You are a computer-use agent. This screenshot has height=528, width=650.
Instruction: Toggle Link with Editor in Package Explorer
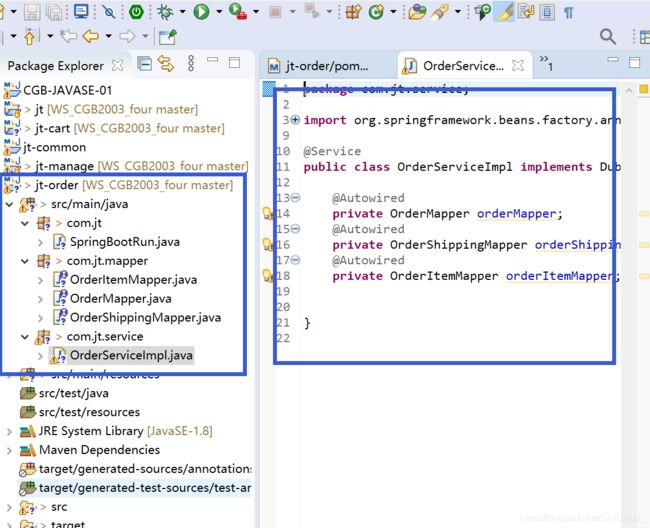click(166, 63)
